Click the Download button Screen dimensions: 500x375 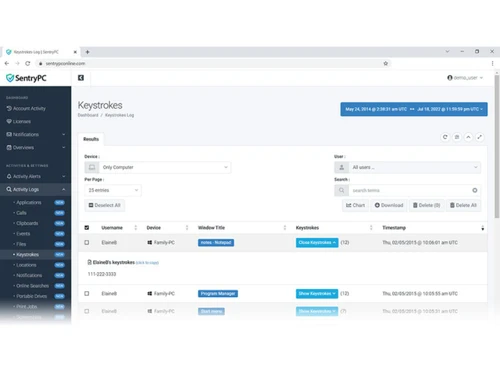click(389, 205)
